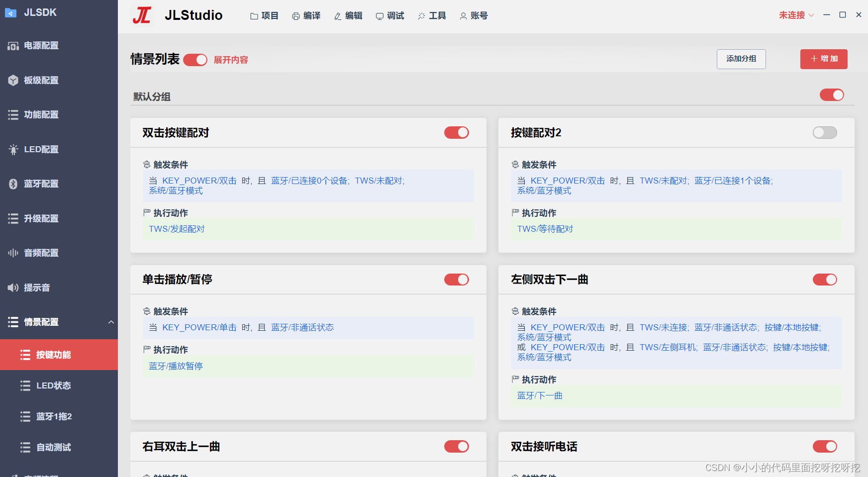This screenshot has height=477, width=868.
Task: Turn off the 默认分组 group toggle
Action: [x=831, y=95]
